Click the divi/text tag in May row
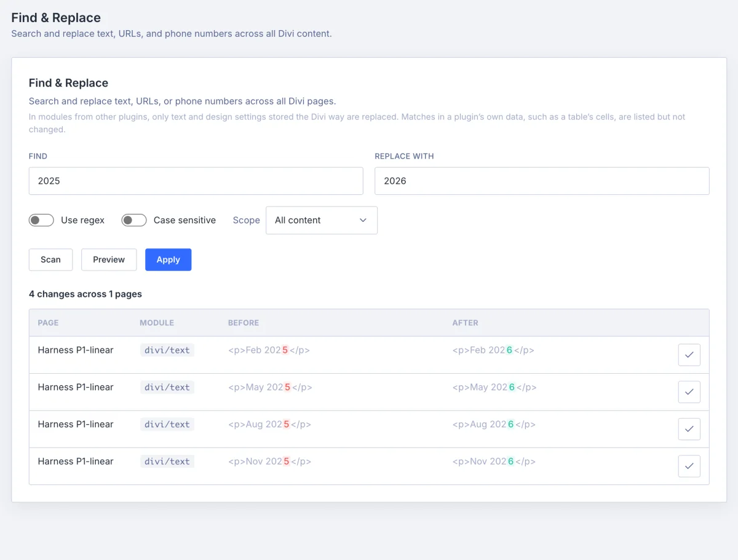 coord(167,387)
